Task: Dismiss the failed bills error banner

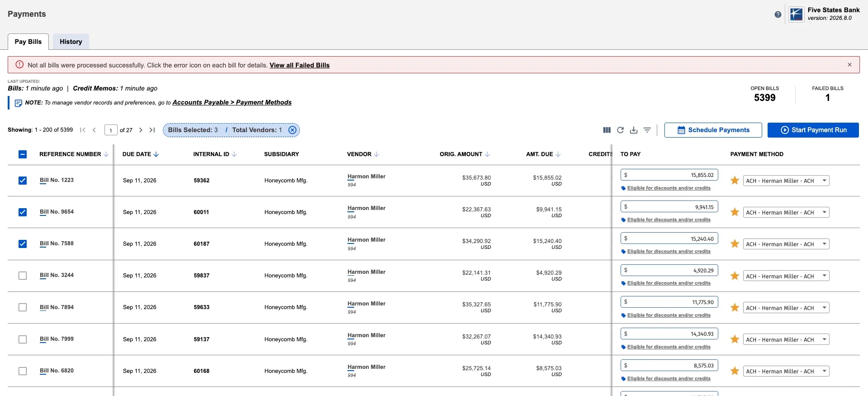Action: tap(849, 65)
